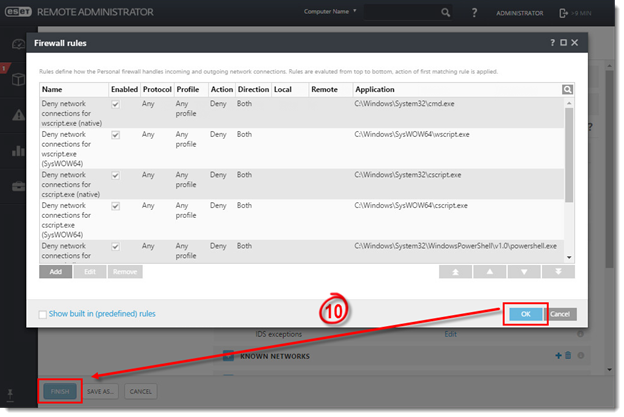Click the Edit link beside IDS exceptions
The image size is (624, 417).
click(450, 334)
